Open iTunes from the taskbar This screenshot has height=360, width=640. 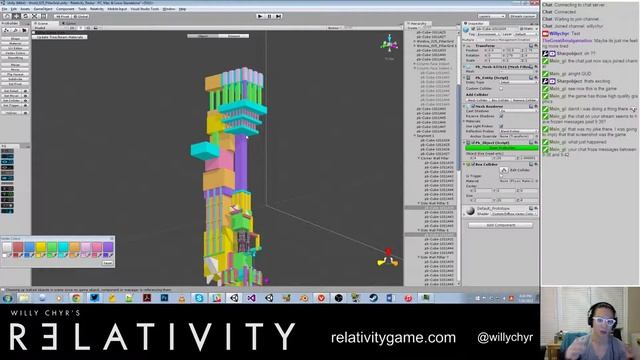coord(408,298)
